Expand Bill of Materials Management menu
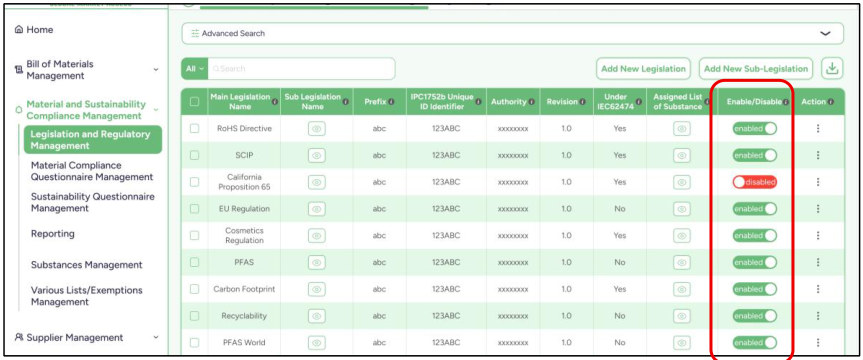Screen dimensions: 863x360 pos(156,70)
